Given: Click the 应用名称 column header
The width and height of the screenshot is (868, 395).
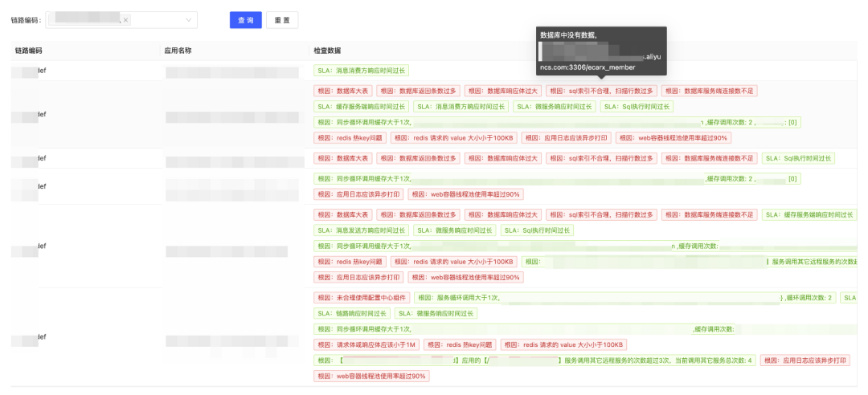Looking at the screenshot, I should [x=178, y=51].
